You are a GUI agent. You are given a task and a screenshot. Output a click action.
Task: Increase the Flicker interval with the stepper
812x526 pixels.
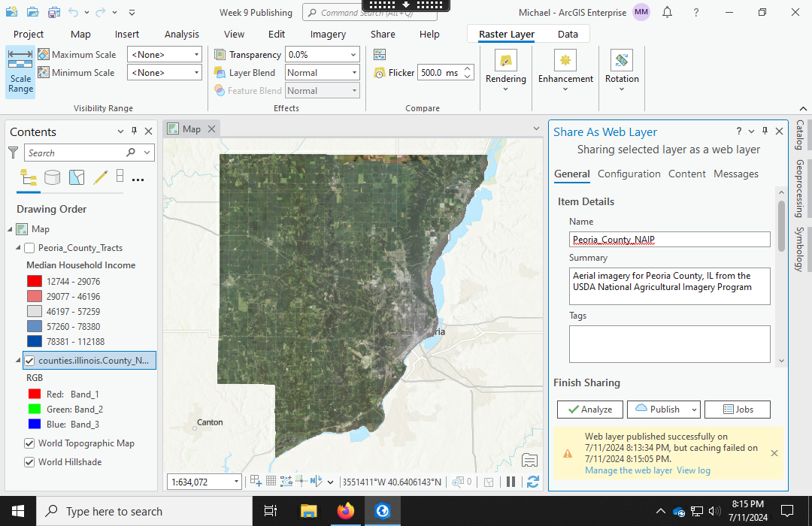pos(467,68)
